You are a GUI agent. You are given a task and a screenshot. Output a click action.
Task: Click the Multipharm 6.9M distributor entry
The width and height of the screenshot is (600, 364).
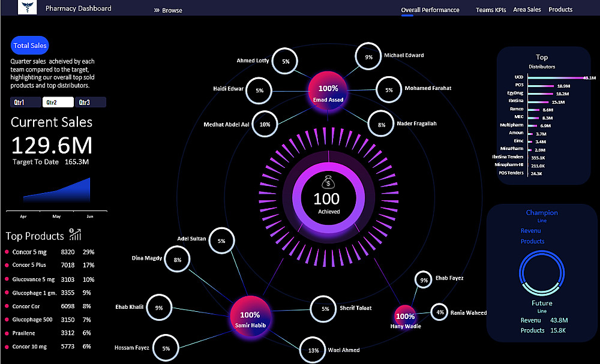tap(525, 125)
